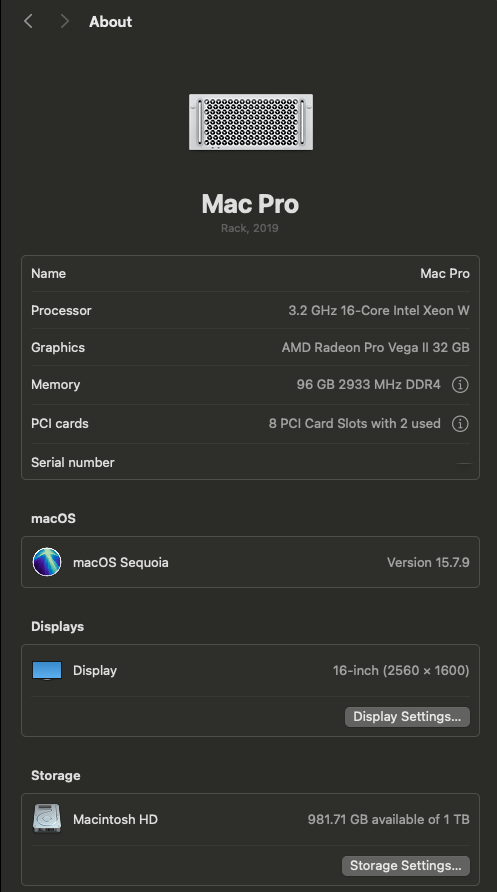Screen dimensions: 497x892
Task: Go back using the left chevron
Action: click(x=28, y=22)
